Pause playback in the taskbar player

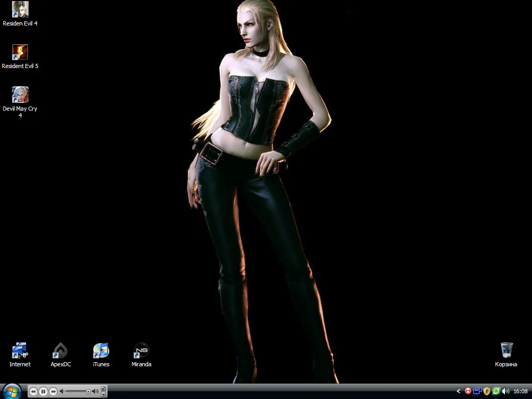[x=43, y=392]
